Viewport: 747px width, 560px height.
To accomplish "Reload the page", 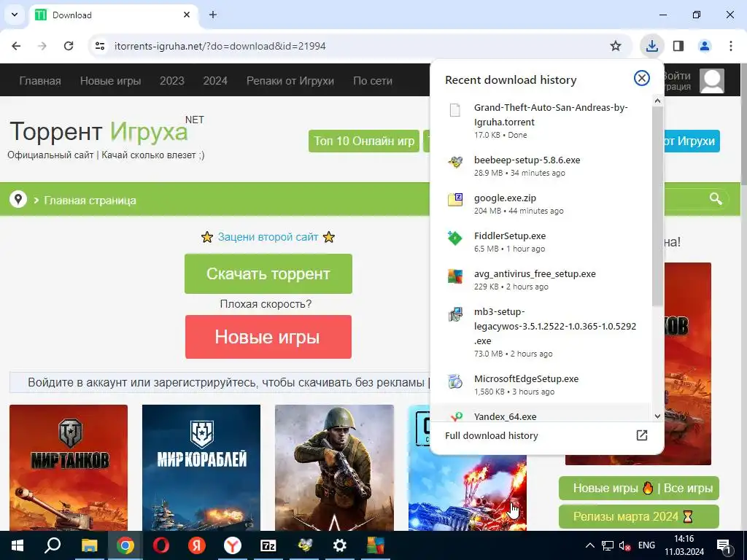I will [x=69, y=46].
